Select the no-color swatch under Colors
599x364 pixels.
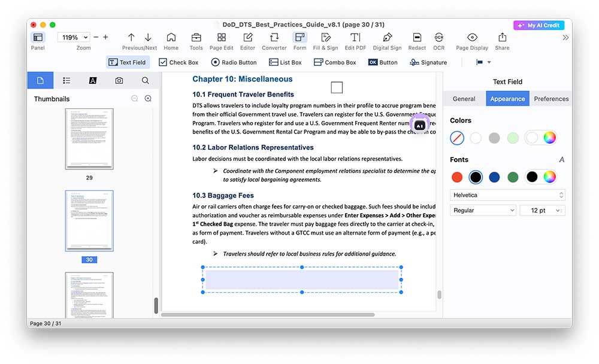(457, 138)
